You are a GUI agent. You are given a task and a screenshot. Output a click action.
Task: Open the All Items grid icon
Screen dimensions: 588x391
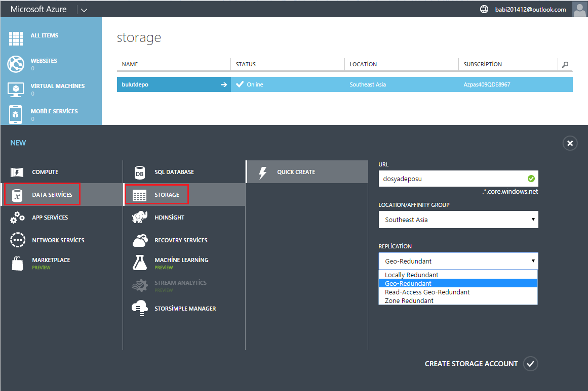point(16,38)
